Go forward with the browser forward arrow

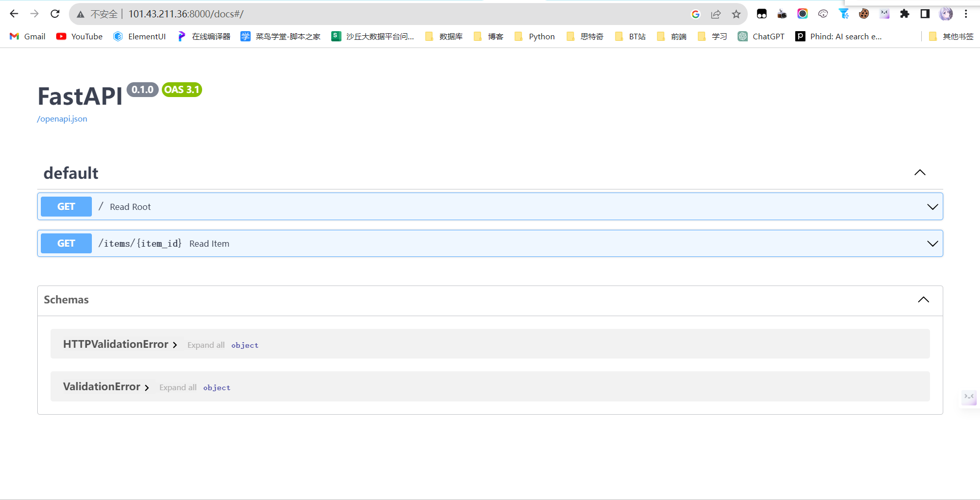(x=35, y=14)
